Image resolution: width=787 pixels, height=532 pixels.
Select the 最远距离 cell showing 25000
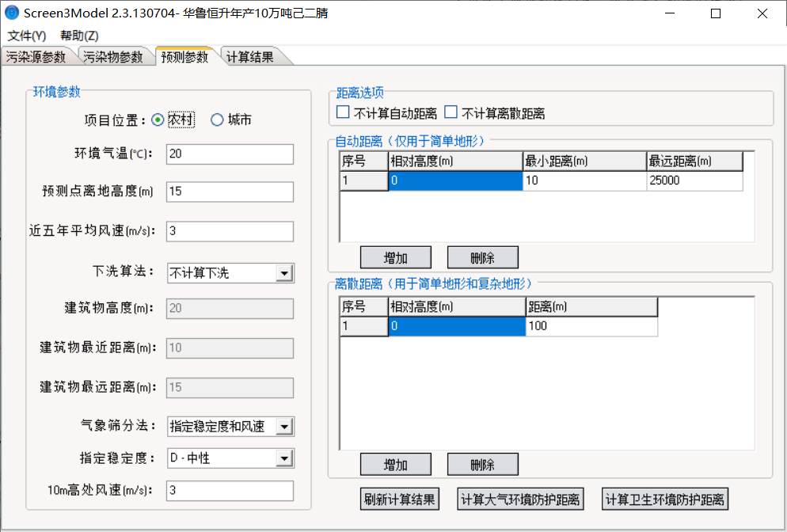pos(694,180)
